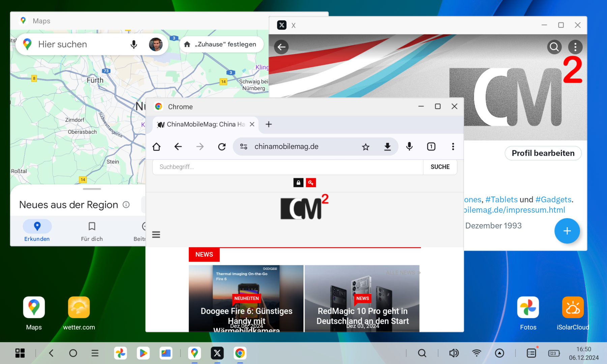Screen dimensions: 607x364
Task: Open search in the X profile header
Action: click(554, 47)
